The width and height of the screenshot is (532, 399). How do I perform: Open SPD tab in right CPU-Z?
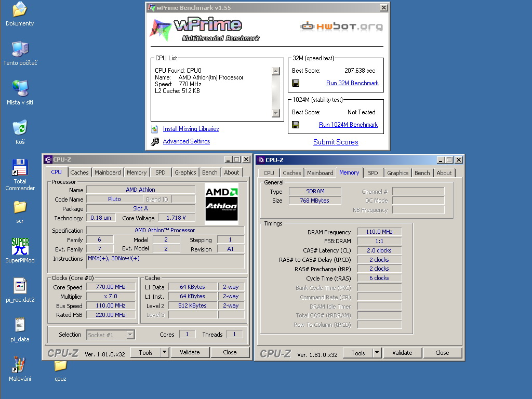(x=373, y=173)
